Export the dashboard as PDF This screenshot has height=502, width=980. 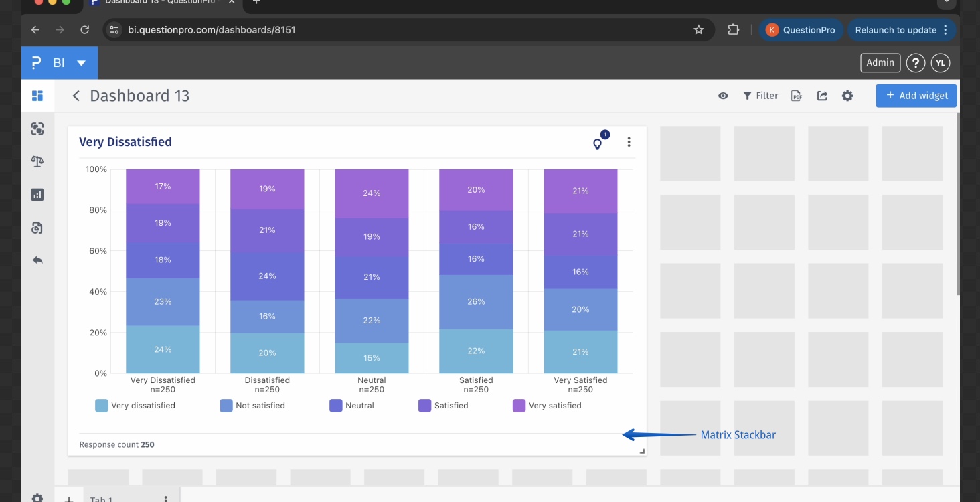click(796, 96)
